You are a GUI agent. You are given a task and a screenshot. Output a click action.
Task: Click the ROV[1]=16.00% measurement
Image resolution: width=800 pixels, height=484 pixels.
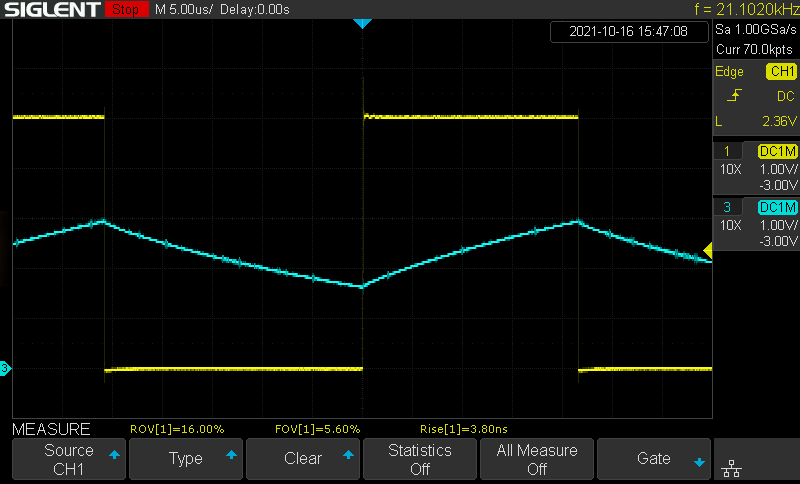pos(177,429)
